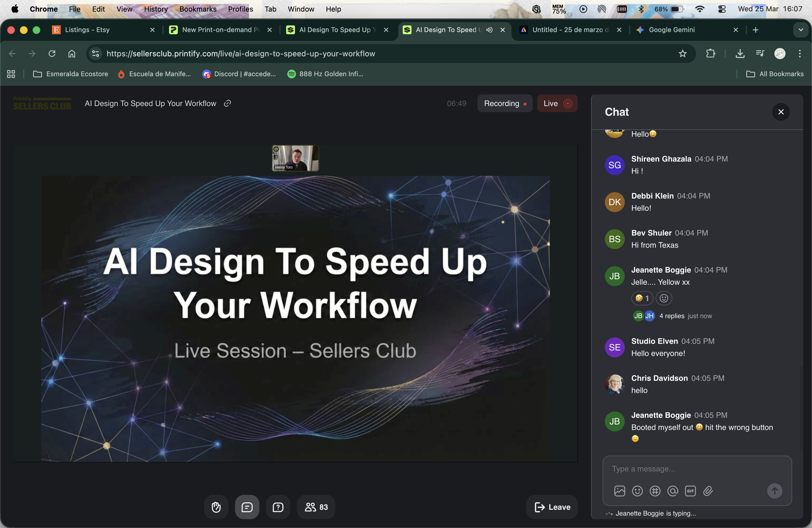Switch to New Print-on-demand tab
Image resolution: width=812 pixels, height=528 pixels.
coord(221,30)
